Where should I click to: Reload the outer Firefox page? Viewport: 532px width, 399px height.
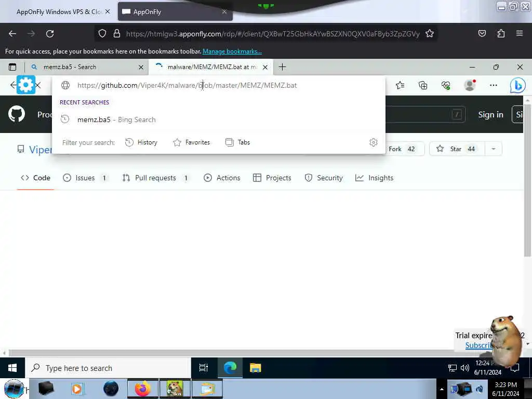click(50, 34)
